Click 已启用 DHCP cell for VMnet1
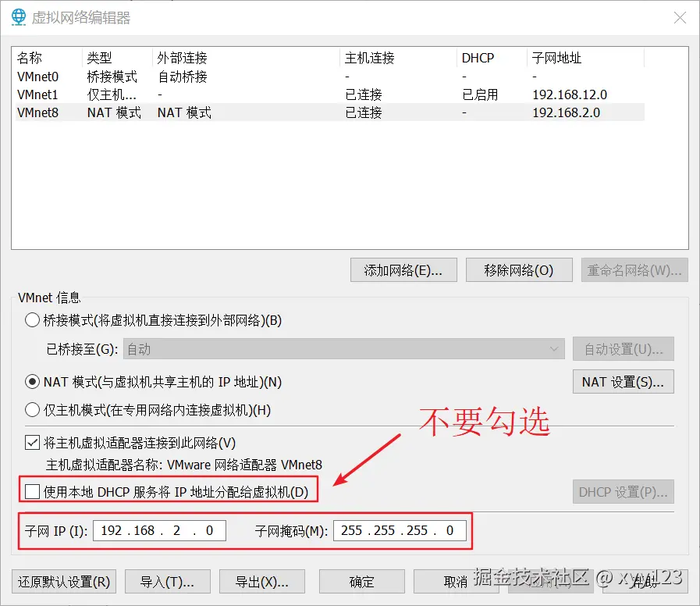This screenshot has height=606, width=700. click(480, 94)
